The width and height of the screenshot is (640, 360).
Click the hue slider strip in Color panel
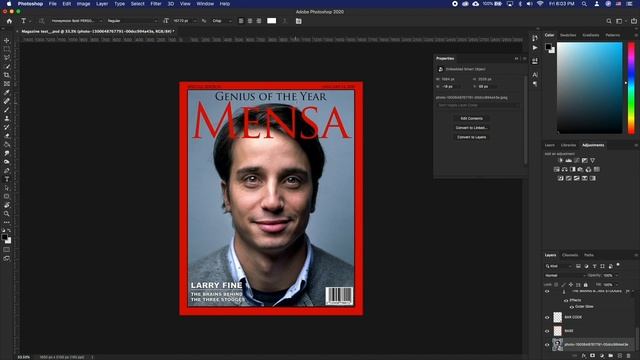(631, 88)
